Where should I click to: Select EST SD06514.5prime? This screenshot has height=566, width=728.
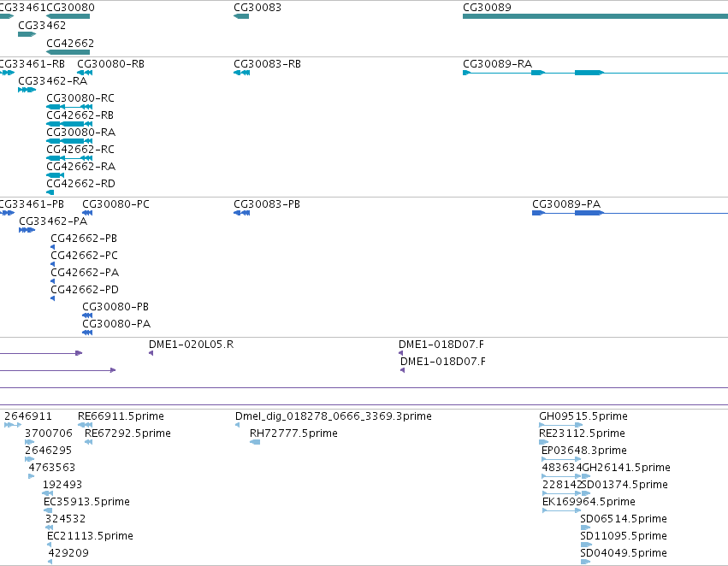[x=624, y=519]
